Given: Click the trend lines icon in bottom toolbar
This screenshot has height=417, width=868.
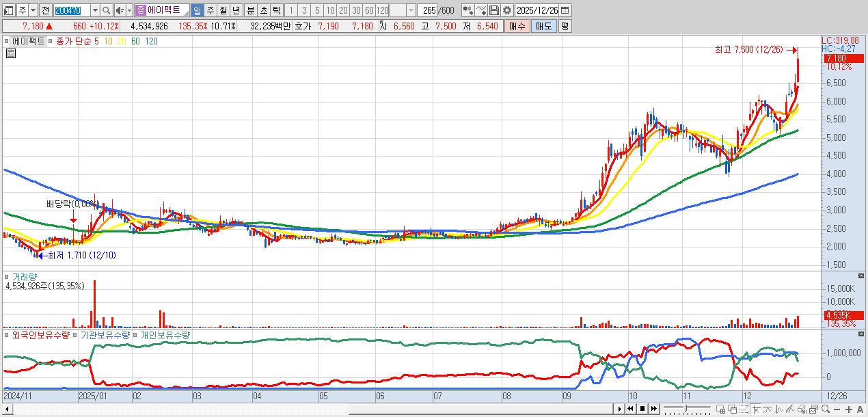Looking at the screenshot, I should pos(791,409).
